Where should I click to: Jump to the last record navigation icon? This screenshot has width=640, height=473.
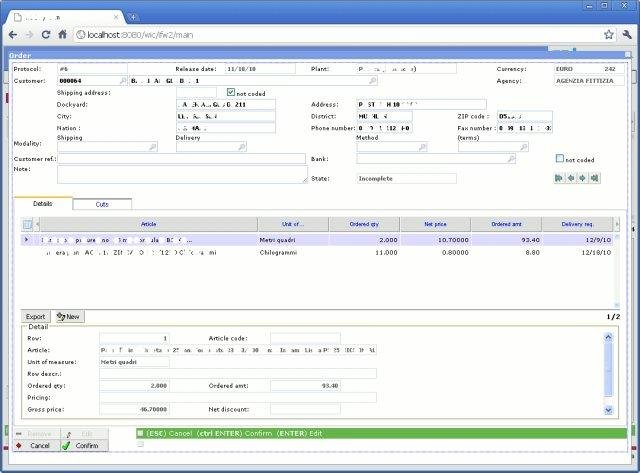(x=595, y=178)
